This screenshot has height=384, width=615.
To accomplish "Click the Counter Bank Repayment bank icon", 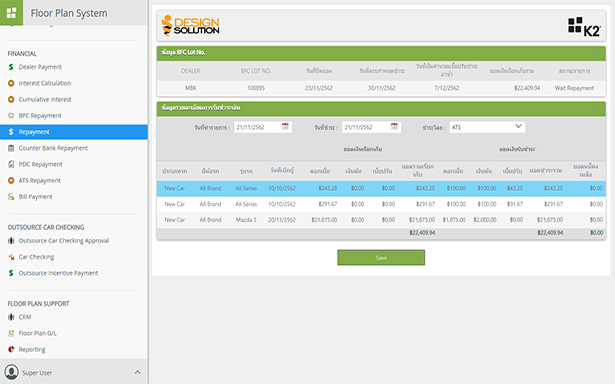I will tap(11, 148).
